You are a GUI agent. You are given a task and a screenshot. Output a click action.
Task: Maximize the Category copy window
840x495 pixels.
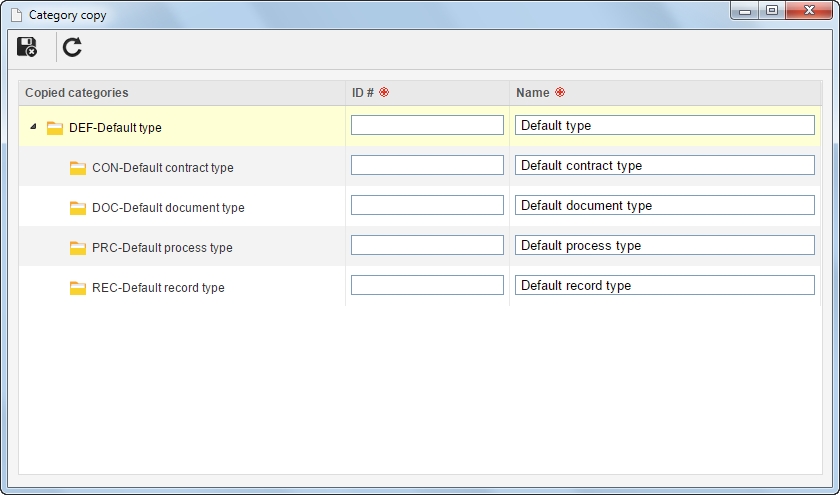tap(772, 10)
